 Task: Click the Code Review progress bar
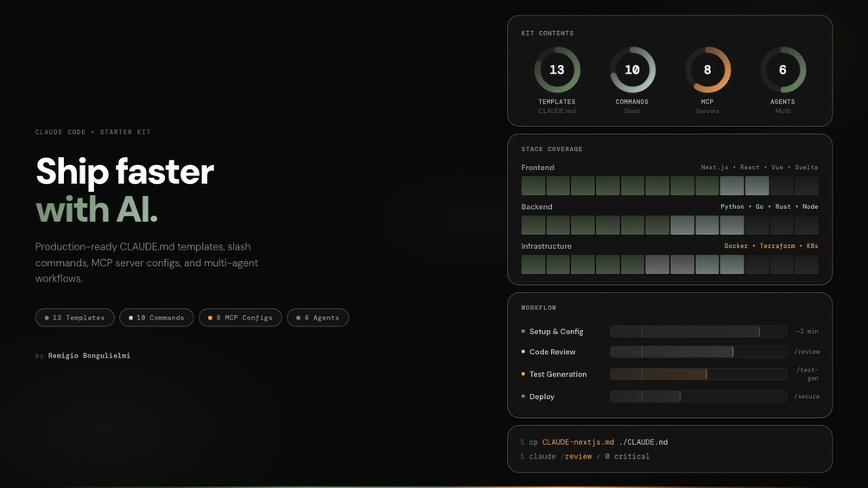coord(698,352)
